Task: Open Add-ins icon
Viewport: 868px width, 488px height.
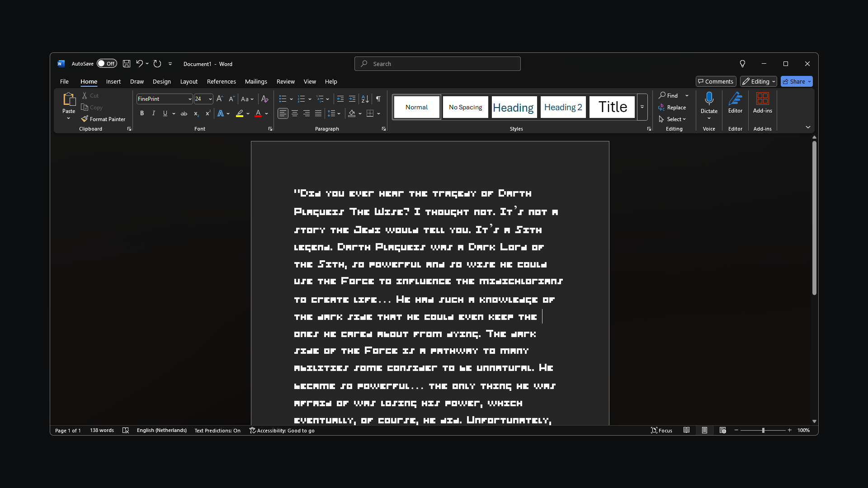Action: tap(763, 99)
